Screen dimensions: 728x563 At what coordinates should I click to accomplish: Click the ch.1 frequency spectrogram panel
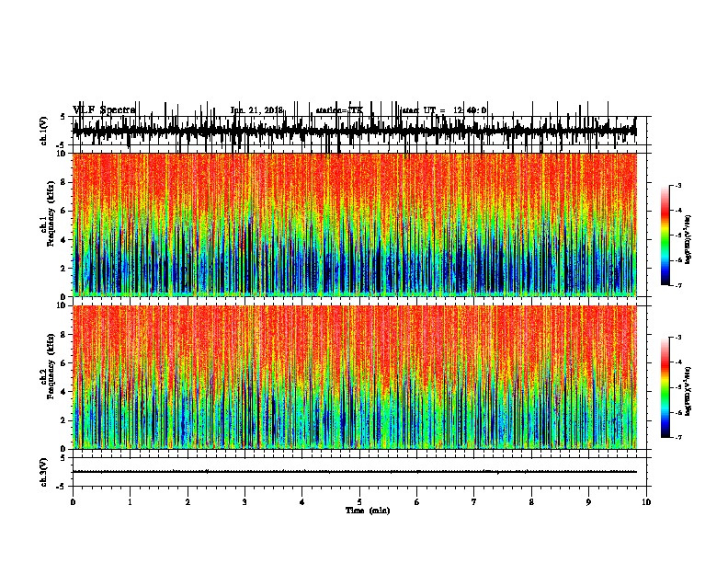(x=355, y=224)
